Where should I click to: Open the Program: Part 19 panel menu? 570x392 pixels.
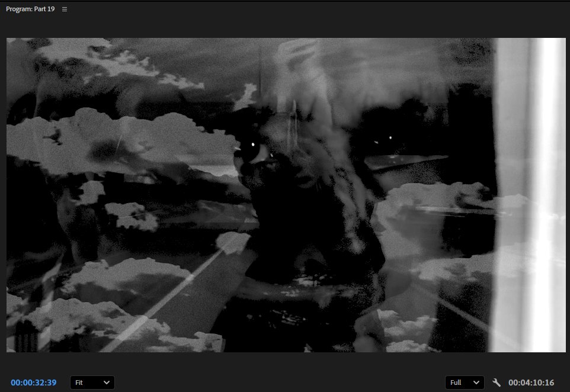point(65,9)
